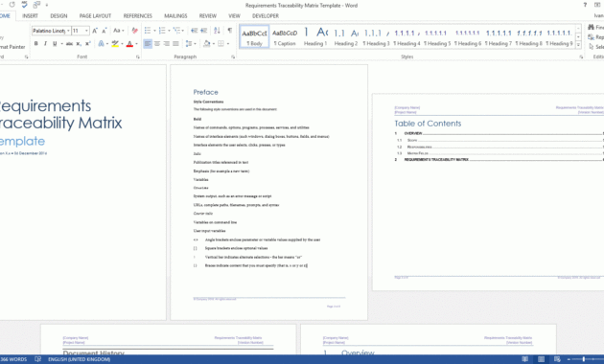
Task: Switch to Web Layout view icon
Action: point(557,359)
